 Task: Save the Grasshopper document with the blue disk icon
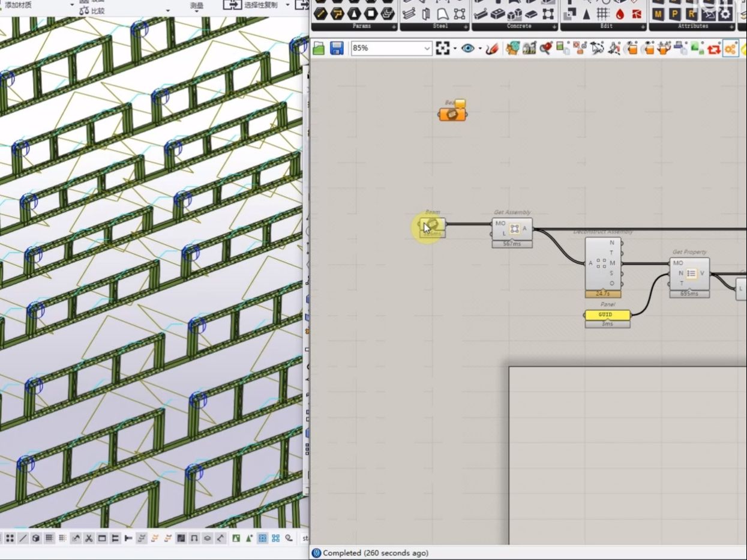(337, 49)
